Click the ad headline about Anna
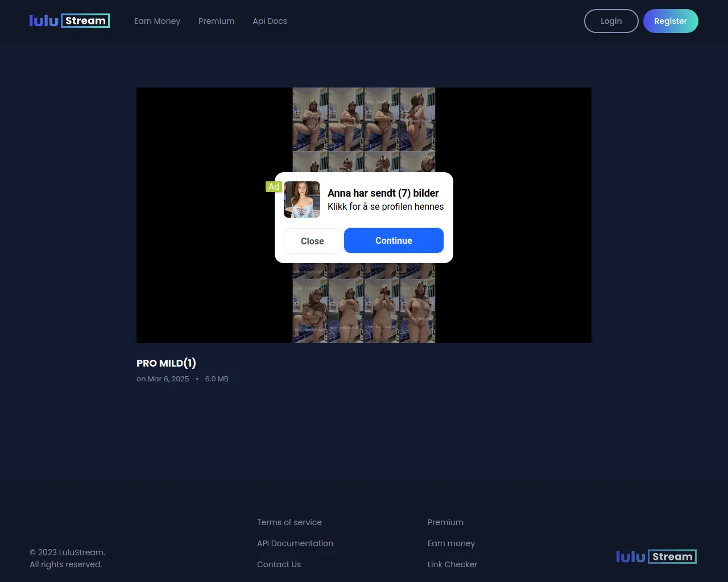The width and height of the screenshot is (728, 582). [383, 193]
